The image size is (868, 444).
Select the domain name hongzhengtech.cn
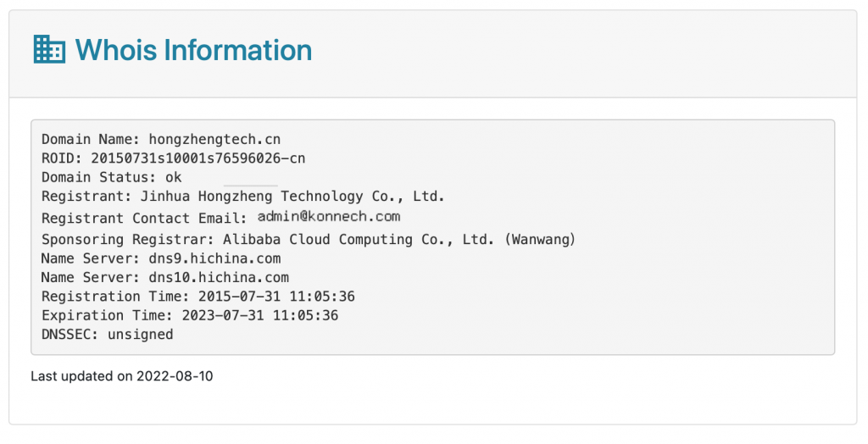[214, 139]
